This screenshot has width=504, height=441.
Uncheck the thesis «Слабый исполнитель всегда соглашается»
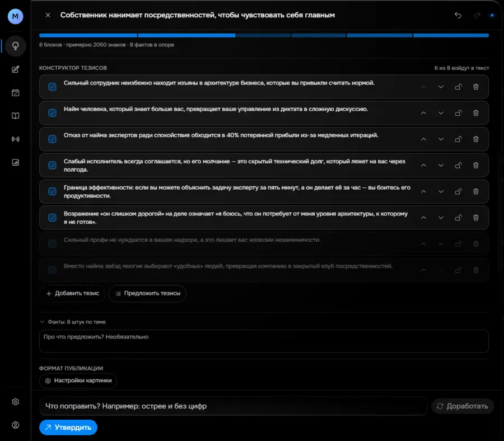click(x=52, y=166)
